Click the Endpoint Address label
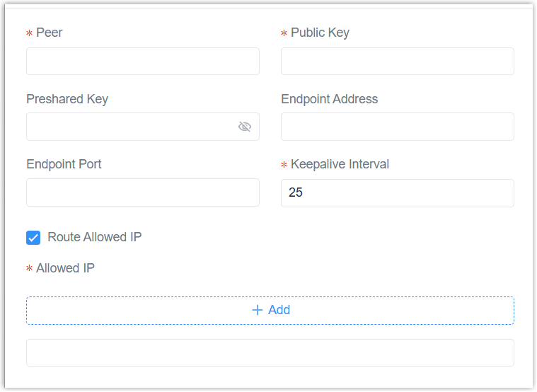The height and width of the screenshot is (392, 537). coord(330,99)
